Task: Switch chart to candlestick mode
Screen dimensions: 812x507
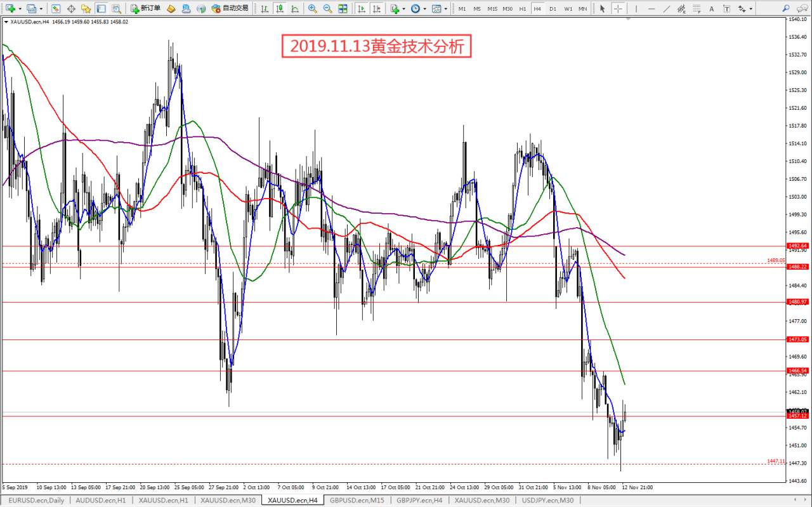Action: [x=280, y=8]
